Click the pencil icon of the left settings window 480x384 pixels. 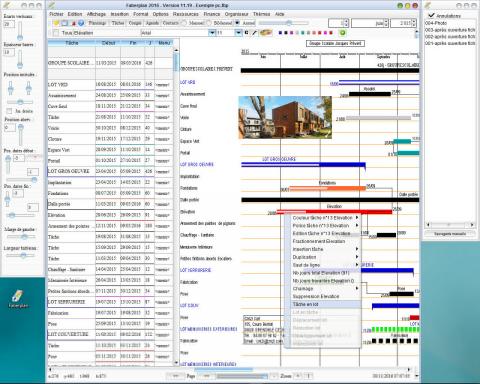tap(6, 5)
